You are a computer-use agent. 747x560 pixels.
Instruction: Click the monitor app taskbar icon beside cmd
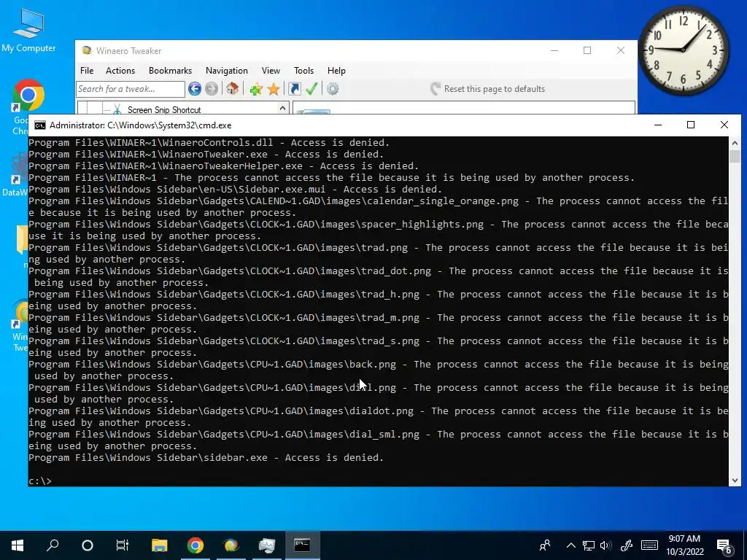tap(267, 545)
